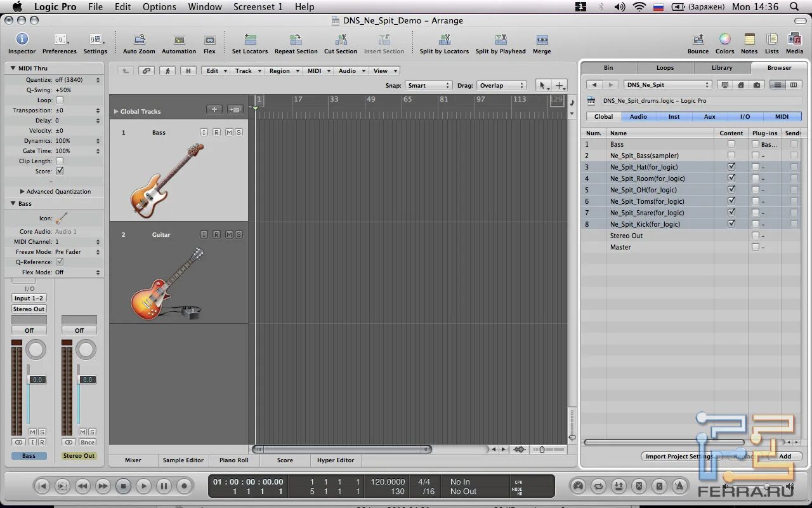Image resolution: width=812 pixels, height=508 pixels.
Task: Click the browser Project folder icon
Action: (756, 84)
